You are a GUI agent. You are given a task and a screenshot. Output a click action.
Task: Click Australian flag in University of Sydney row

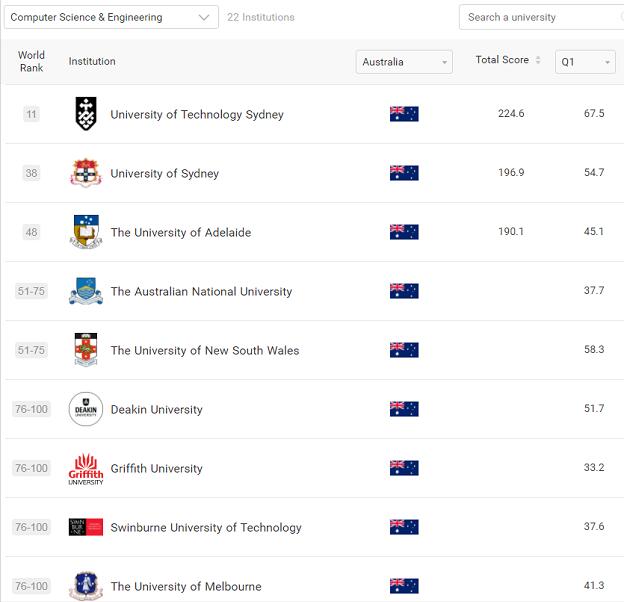[404, 173]
